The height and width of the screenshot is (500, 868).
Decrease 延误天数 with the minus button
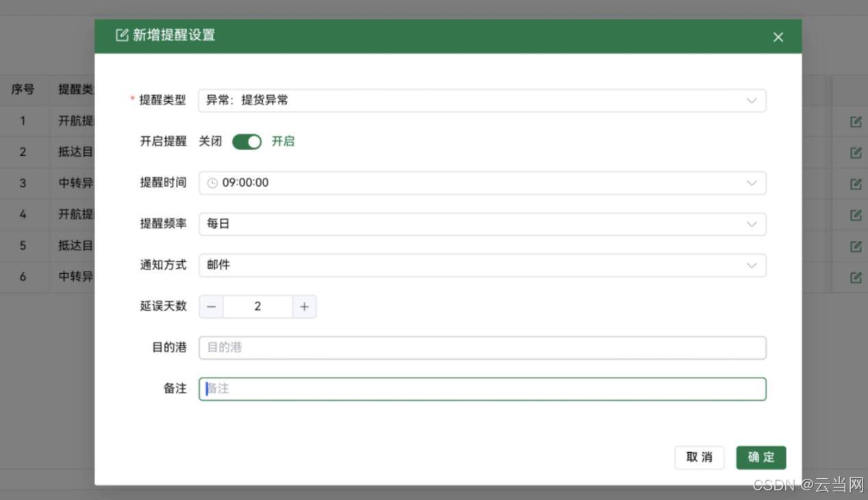211,306
